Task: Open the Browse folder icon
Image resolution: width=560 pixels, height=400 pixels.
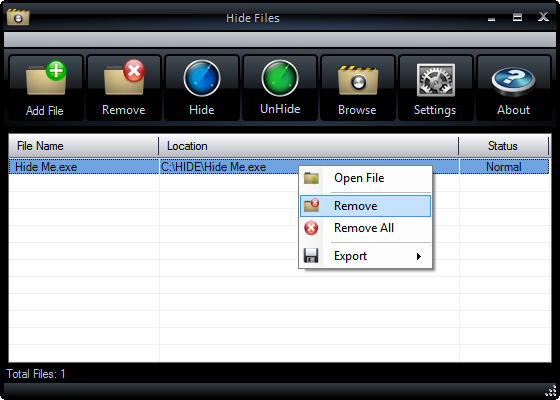Action: [x=358, y=80]
